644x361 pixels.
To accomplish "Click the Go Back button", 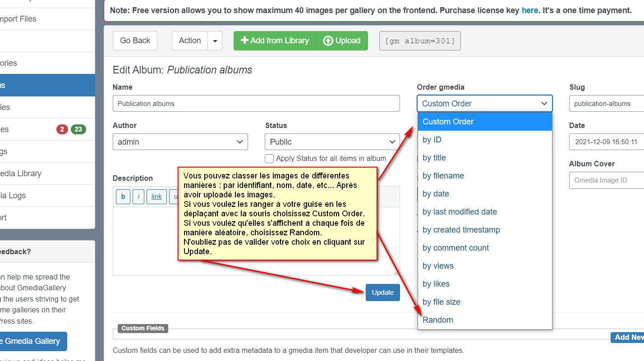I will (x=135, y=41).
